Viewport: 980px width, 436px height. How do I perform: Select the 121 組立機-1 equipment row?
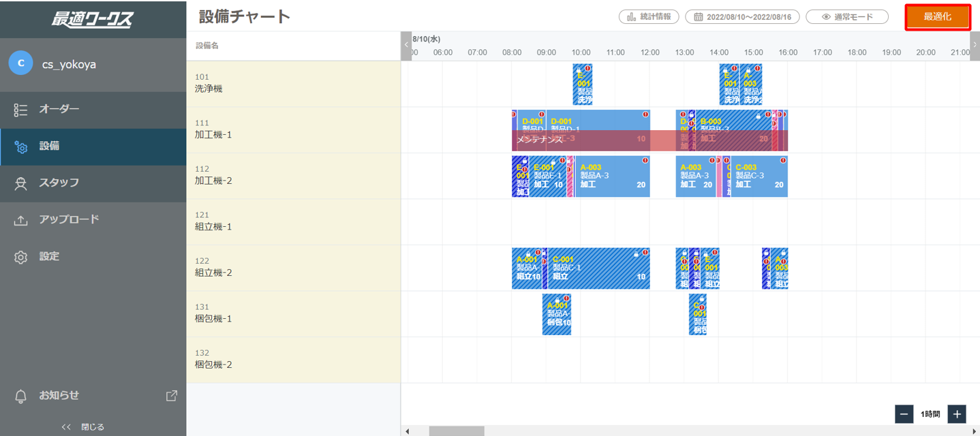293,222
